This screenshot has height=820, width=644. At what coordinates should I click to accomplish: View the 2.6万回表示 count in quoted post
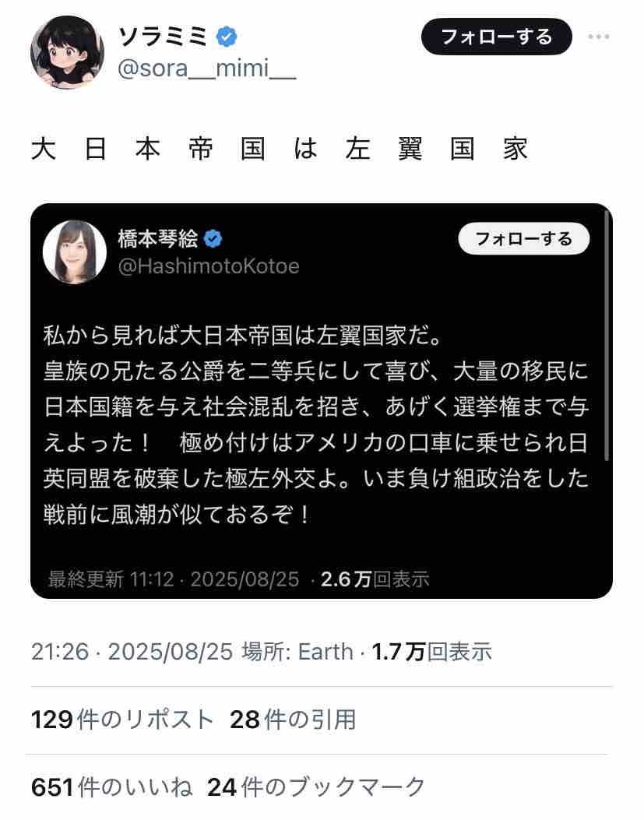[x=375, y=579]
